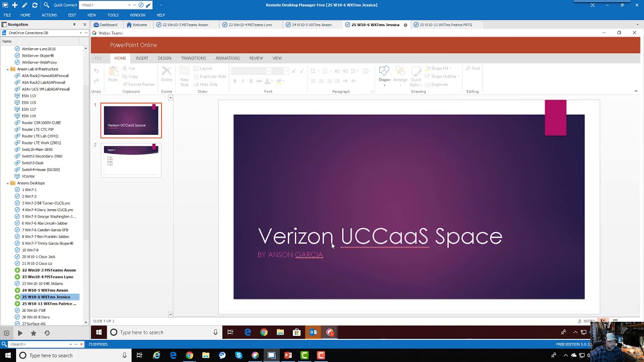Viewport: 644px width, 362px height.
Task: Select slide 1 thumbnail Verizon UCCaaS Space
Action: click(131, 121)
